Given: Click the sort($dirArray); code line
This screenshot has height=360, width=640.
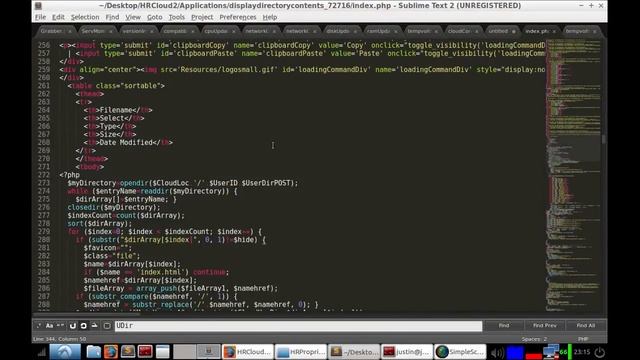Looking at the screenshot, I should click(x=100, y=224).
